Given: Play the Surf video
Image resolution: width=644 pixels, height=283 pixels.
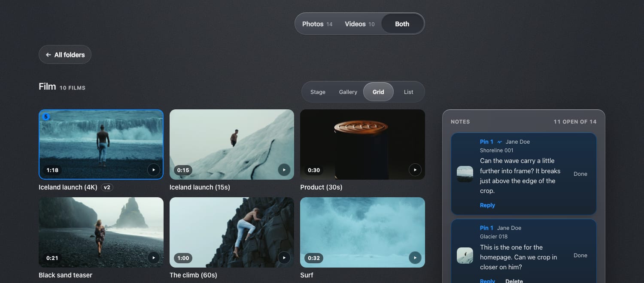Looking at the screenshot, I should [415, 258].
